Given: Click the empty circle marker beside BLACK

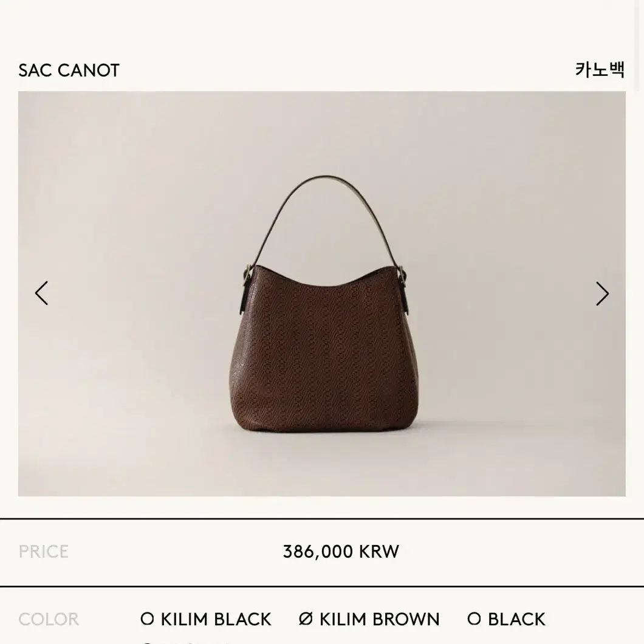Looking at the screenshot, I should (474, 619).
